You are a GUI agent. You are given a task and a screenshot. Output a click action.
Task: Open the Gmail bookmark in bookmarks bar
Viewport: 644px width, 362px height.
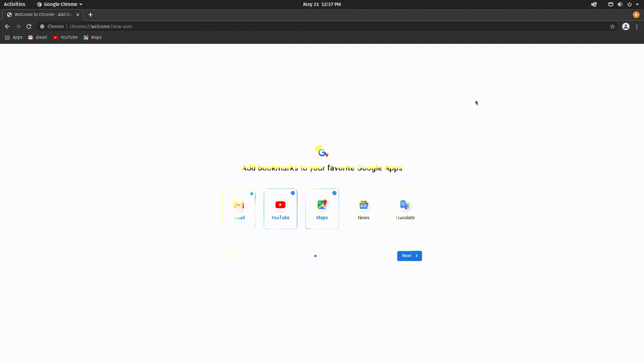coord(38,37)
